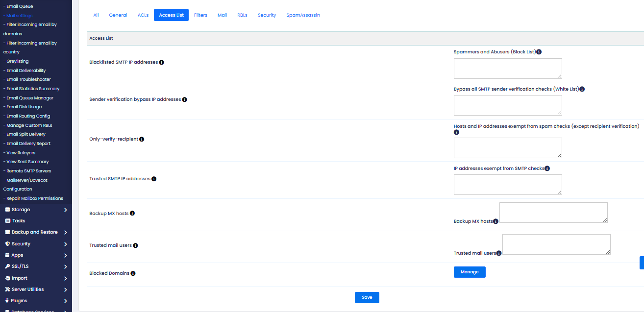This screenshot has height=312, width=644.
Task: Click the Save button
Action: click(x=367, y=297)
